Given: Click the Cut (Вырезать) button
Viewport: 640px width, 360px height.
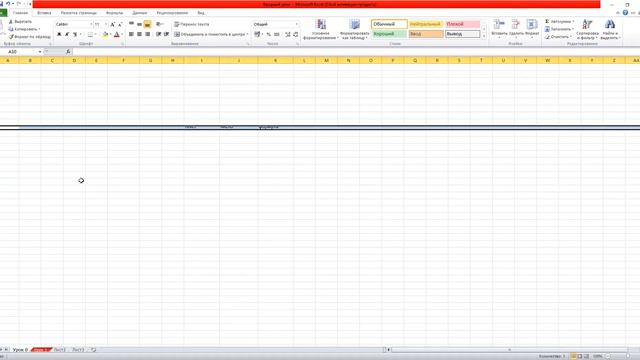Looking at the screenshot, I should coord(20,22).
